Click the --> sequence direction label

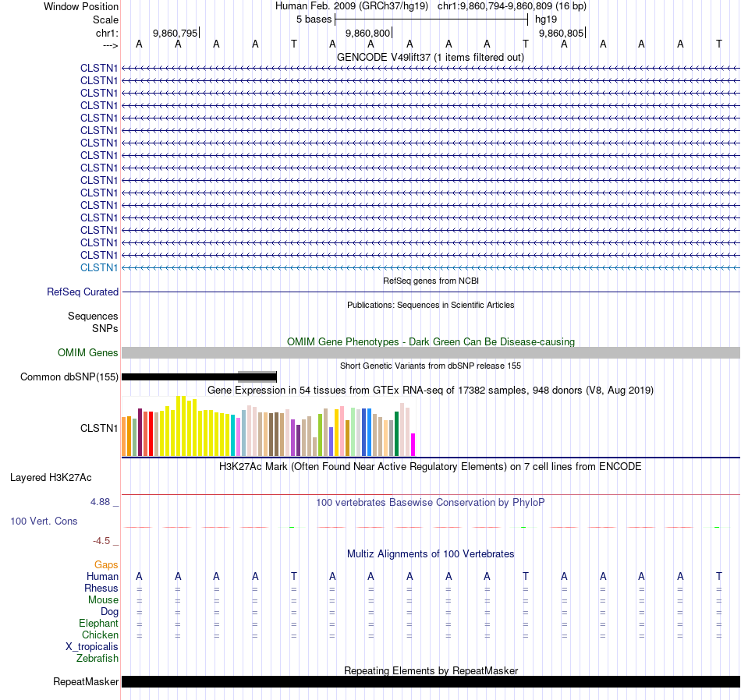point(110,45)
